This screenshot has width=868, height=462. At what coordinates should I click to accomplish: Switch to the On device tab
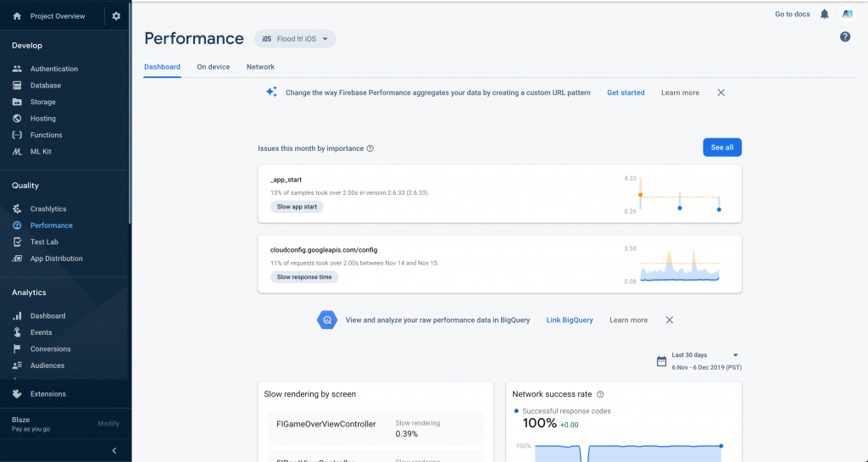tap(213, 67)
